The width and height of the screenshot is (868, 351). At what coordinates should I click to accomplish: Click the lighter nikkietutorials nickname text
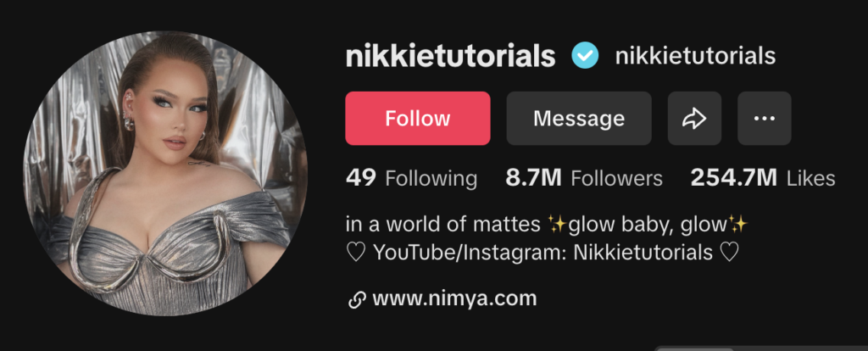(695, 55)
